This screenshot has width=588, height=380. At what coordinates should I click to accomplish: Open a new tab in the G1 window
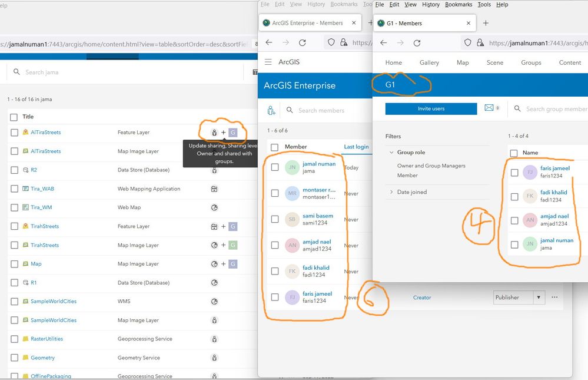(486, 24)
